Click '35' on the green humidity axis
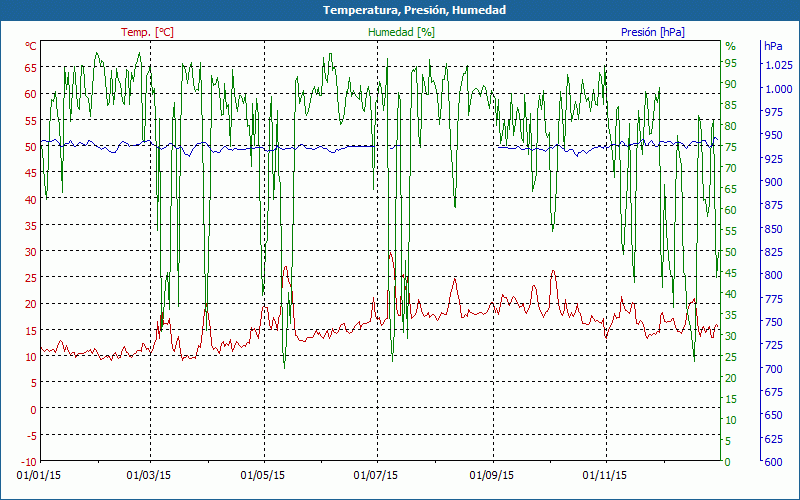Screen dimensions: 800x500 click(731, 315)
